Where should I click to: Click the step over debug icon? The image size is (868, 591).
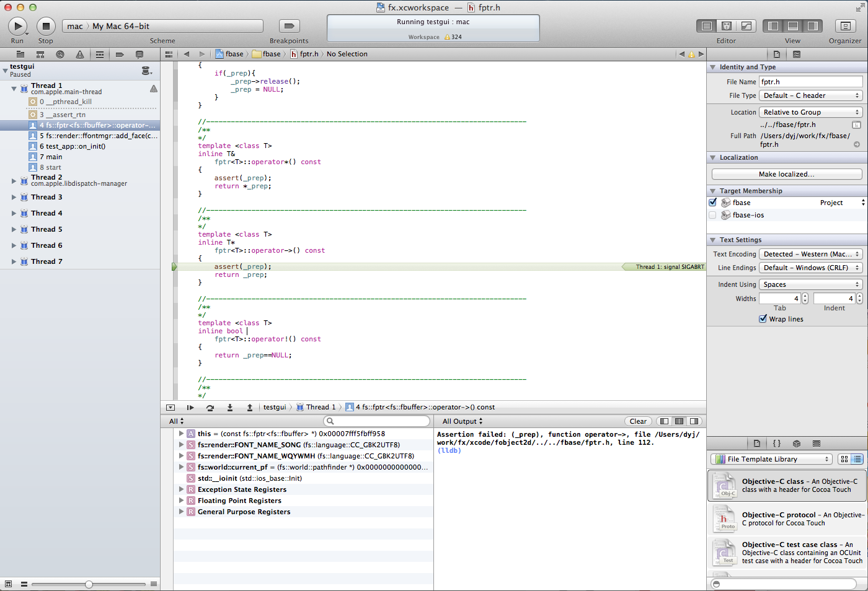click(210, 408)
